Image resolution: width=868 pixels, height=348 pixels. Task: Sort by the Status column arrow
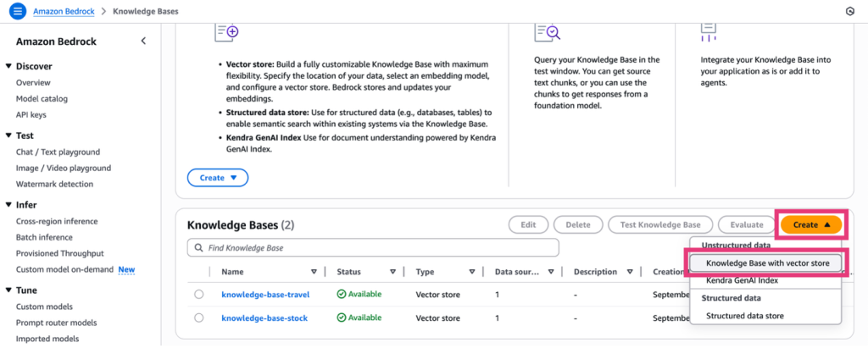click(x=393, y=272)
